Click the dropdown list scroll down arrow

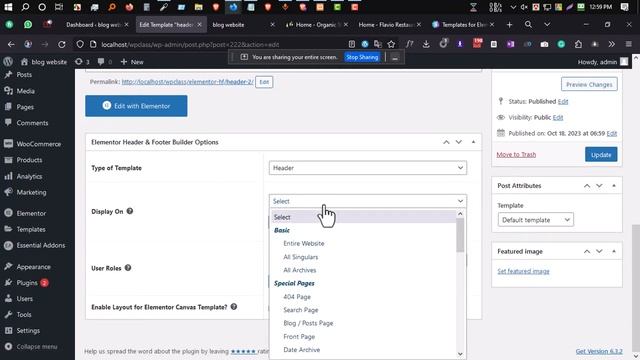click(460, 354)
